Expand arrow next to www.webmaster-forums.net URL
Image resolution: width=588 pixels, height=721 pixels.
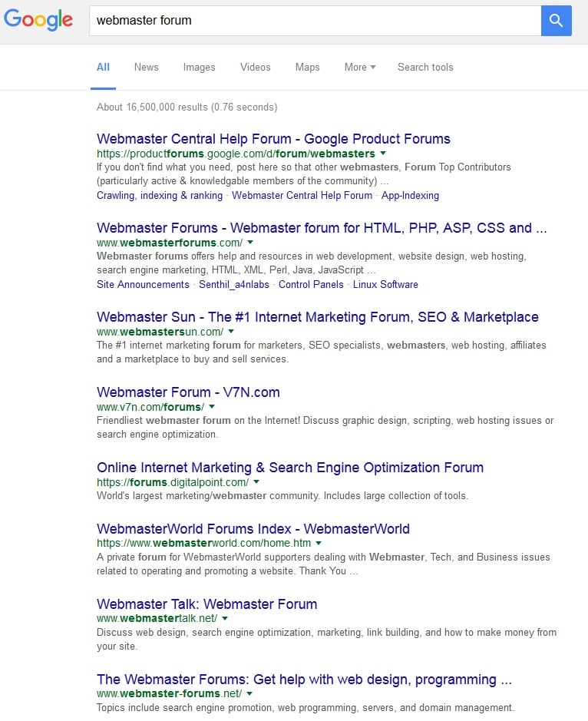click(249, 693)
